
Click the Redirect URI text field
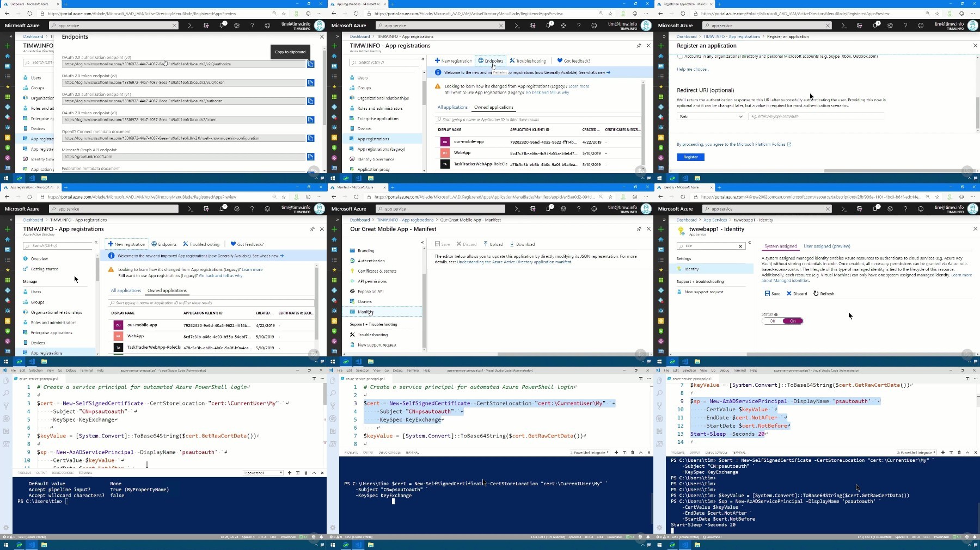point(816,116)
